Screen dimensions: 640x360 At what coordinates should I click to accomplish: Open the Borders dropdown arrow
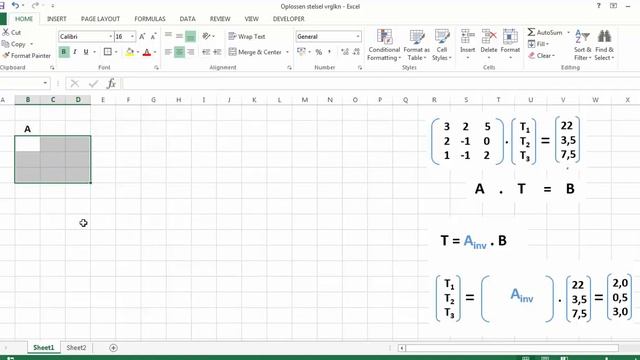[x=116, y=52]
